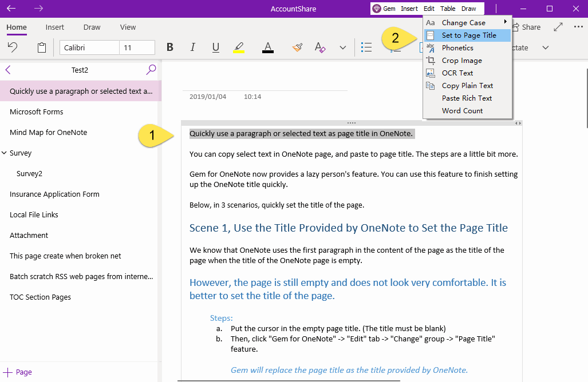588x382 pixels.
Task: Click the Undo icon
Action: coord(13,47)
